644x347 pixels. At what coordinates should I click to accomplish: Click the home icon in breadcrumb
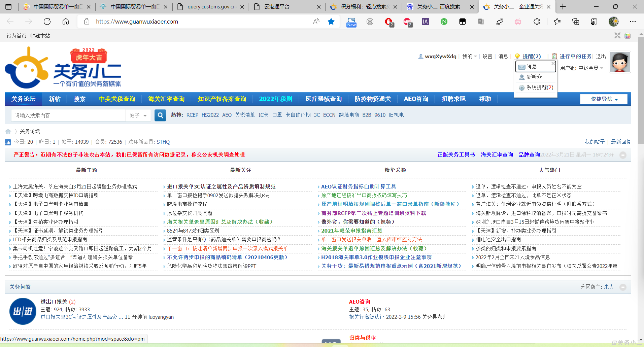(8, 131)
